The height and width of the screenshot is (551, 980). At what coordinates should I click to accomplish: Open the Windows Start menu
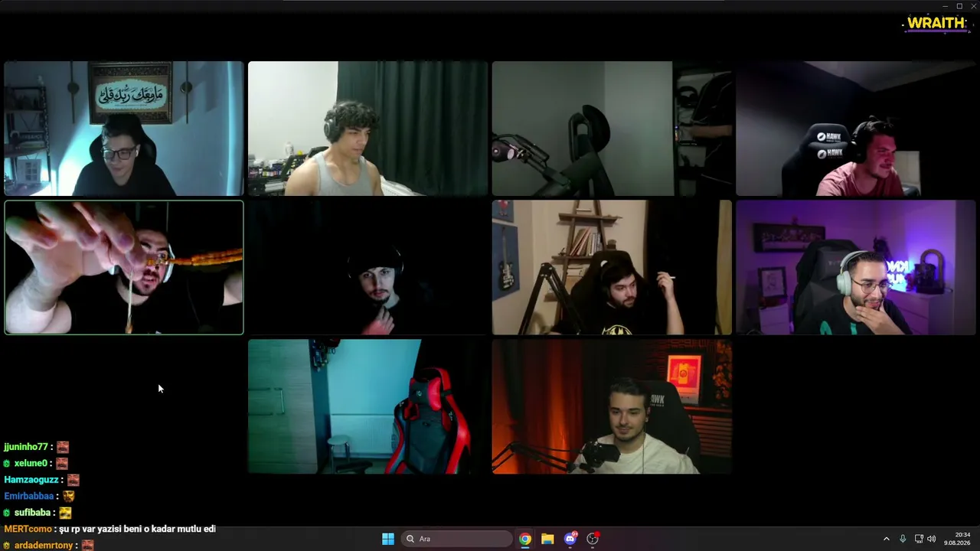click(388, 539)
